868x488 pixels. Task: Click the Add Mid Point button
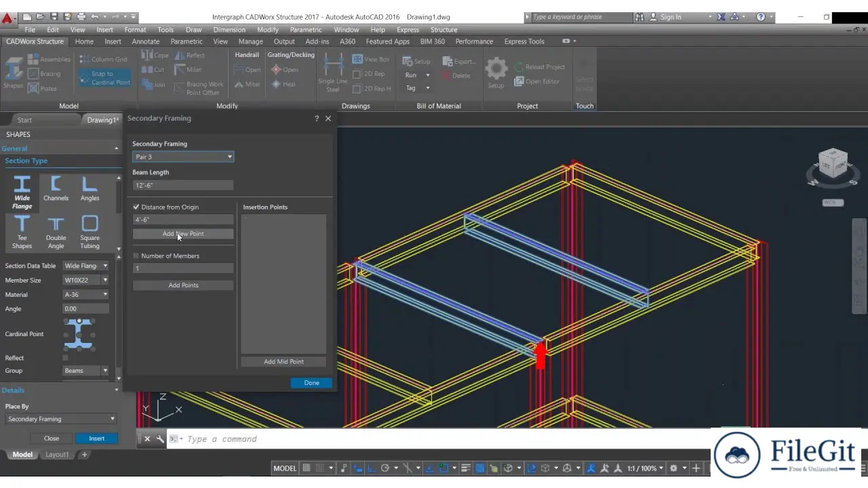[283, 362]
